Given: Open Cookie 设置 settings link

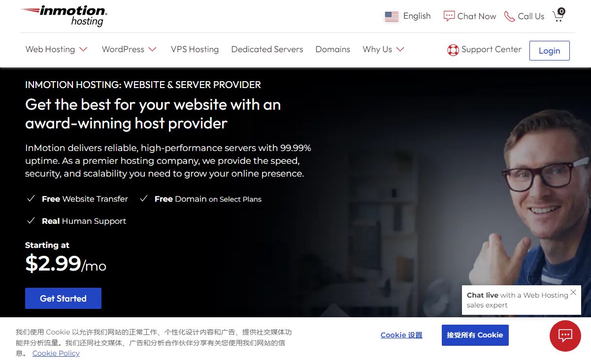Looking at the screenshot, I should 401,335.
